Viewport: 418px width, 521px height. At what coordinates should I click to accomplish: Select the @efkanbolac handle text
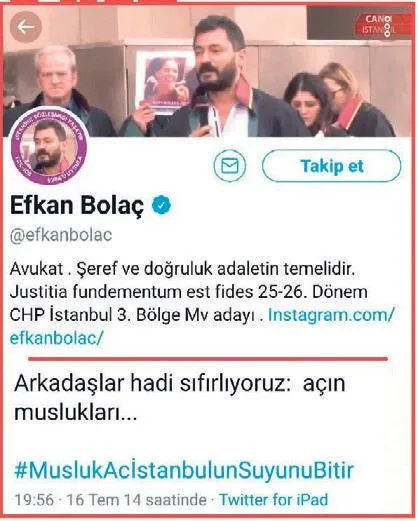tap(61, 235)
